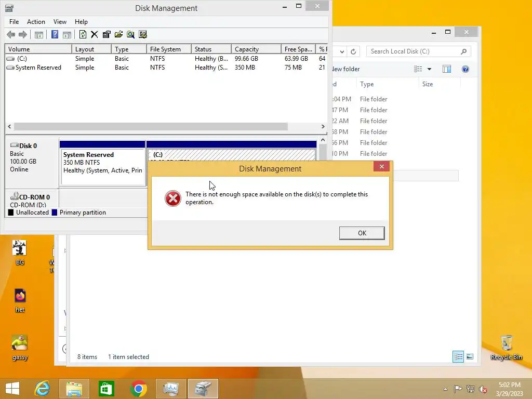Open the View menu
Screen dimensions: 532x399
pos(60,22)
